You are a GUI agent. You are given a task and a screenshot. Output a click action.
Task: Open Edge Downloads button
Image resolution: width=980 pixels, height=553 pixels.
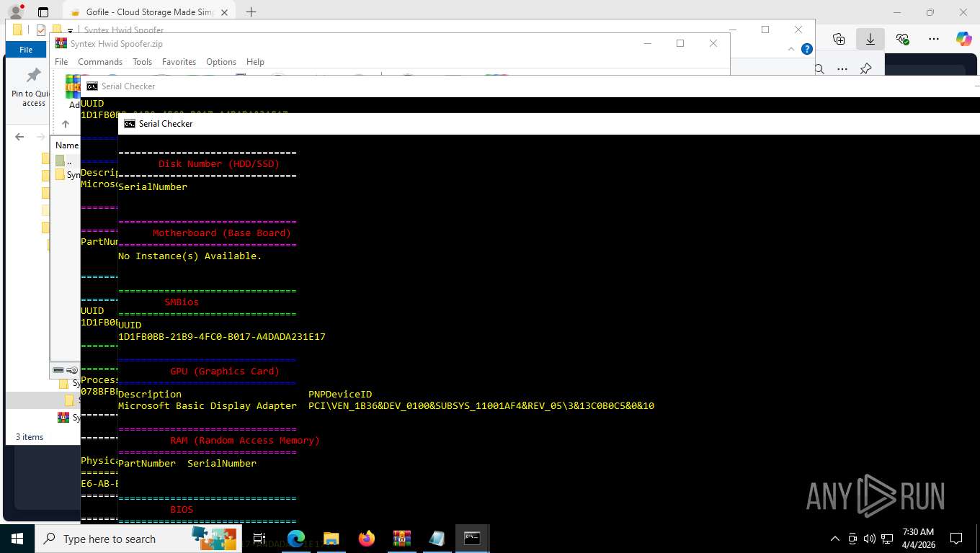870,39
